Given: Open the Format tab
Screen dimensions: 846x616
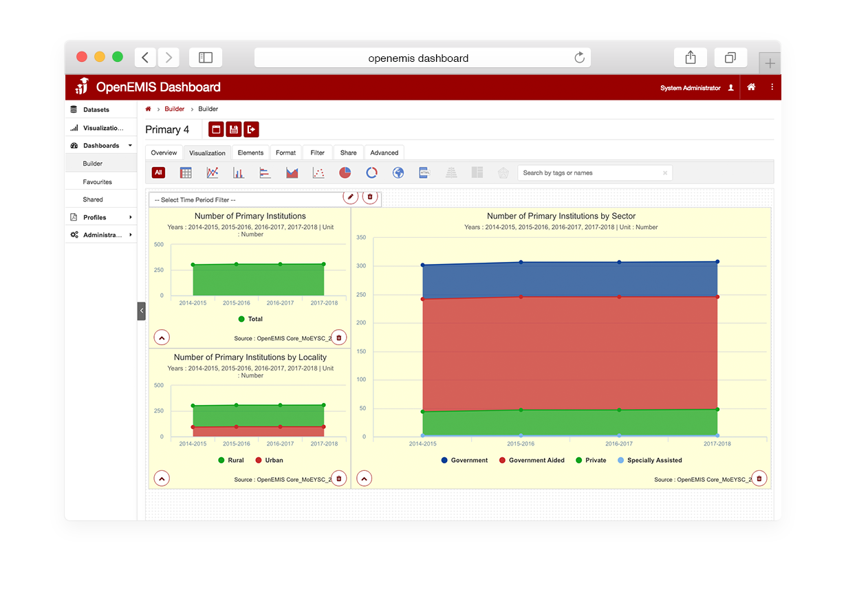Looking at the screenshot, I should pyautogui.click(x=285, y=153).
